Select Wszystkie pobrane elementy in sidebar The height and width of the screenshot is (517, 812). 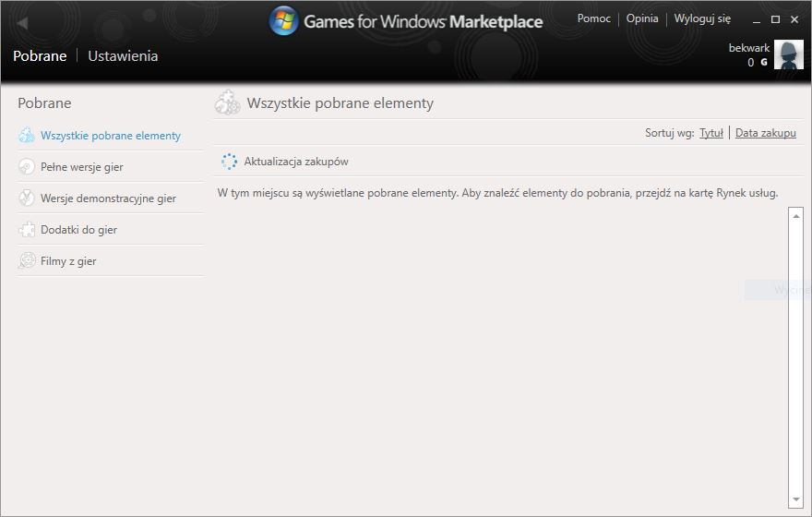111,136
